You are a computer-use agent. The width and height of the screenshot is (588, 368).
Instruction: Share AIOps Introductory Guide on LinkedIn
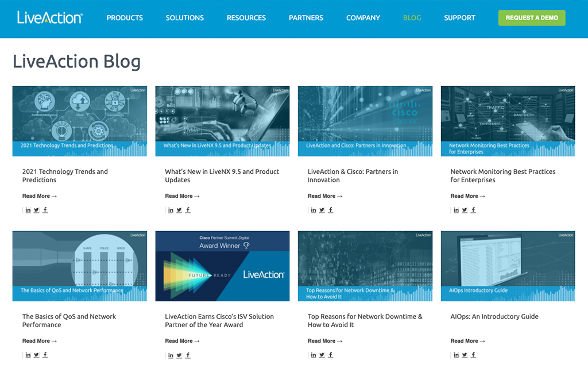coord(456,355)
